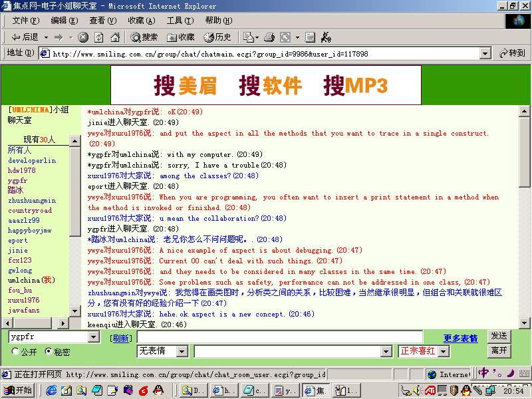The width and height of the screenshot is (532, 399).
Task: Select the 公开 public radio button
Action: click(x=15, y=352)
